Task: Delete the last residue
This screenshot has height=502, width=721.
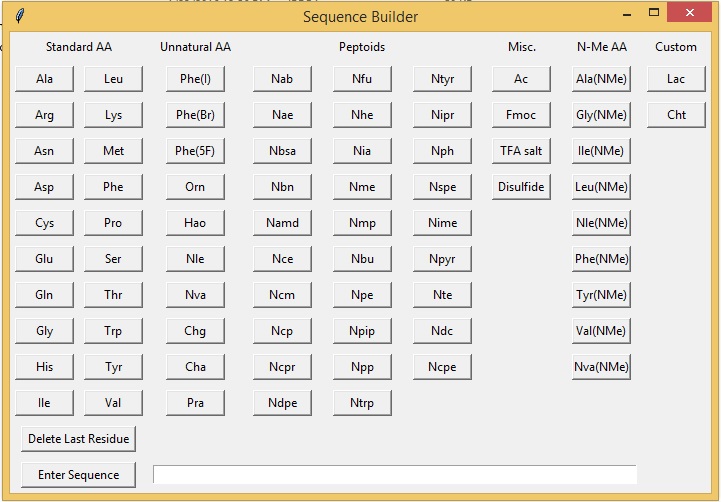Action: click(79, 439)
